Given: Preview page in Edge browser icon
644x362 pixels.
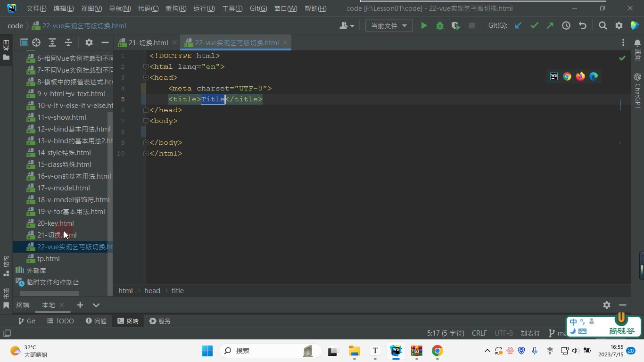Looking at the screenshot, I should point(594,76).
